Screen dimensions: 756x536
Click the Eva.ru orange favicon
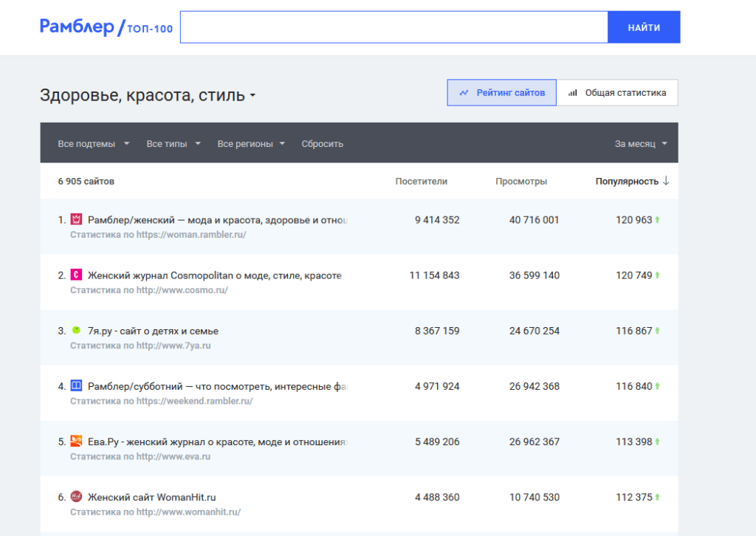(x=75, y=441)
